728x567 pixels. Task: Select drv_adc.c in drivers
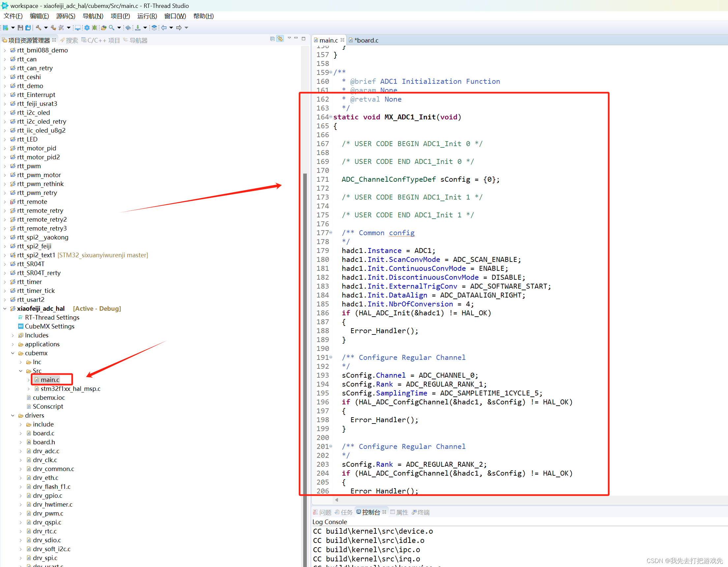coord(43,451)
